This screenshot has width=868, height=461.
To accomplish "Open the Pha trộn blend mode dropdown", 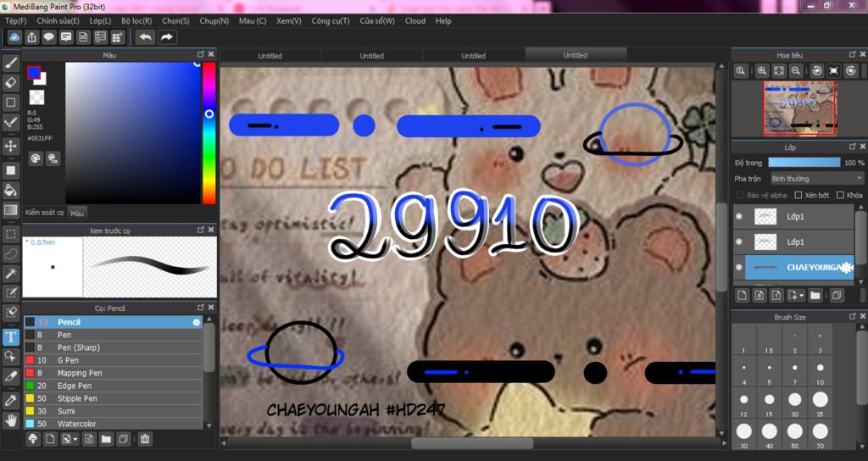I will click(817, 179).
